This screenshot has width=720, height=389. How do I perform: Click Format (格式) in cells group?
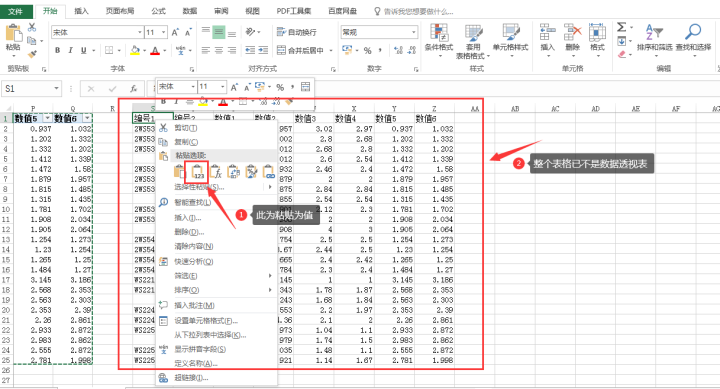pyautogui.click(x=597, y=40)
